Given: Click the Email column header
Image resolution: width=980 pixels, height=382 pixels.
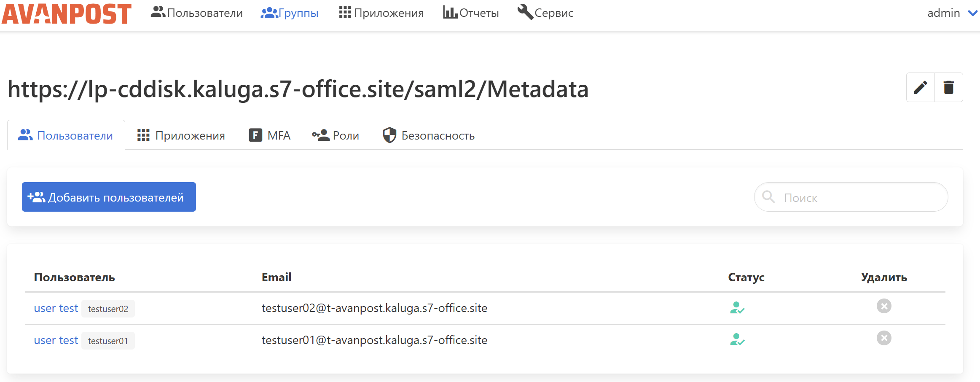Looking at the screenshot, I should click(x=277, y=277).
